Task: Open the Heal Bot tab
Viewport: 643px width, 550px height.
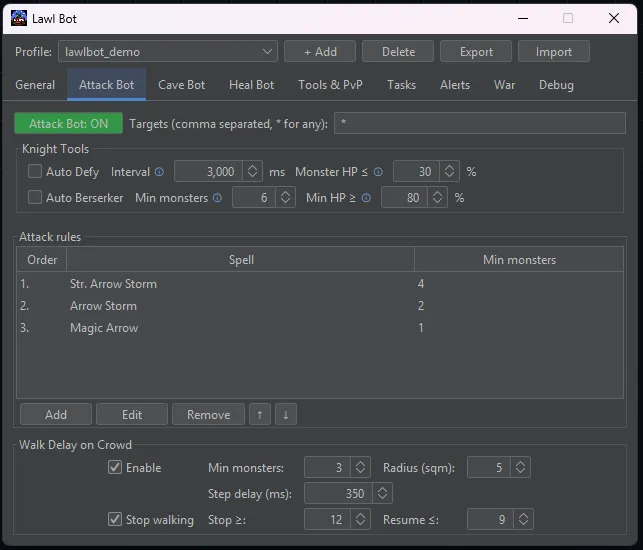Action: point(251,85)
